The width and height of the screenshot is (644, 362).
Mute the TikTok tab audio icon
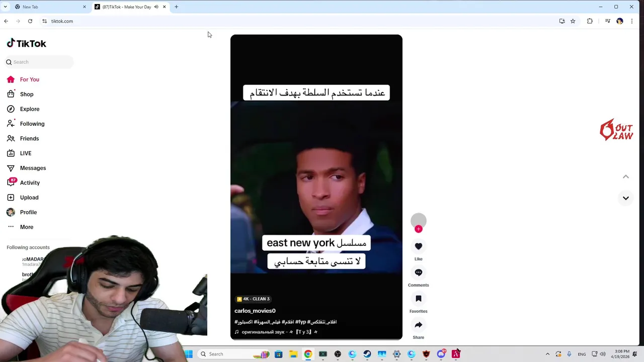[156, 7]
